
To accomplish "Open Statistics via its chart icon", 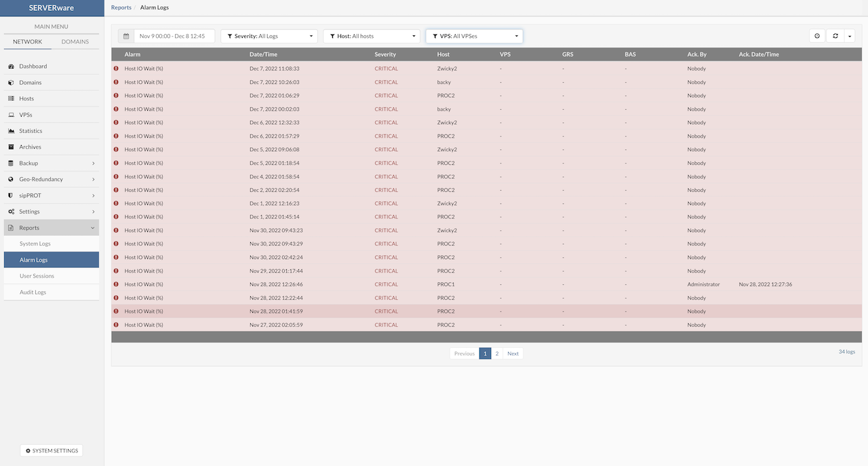I will tap(12, 131).
